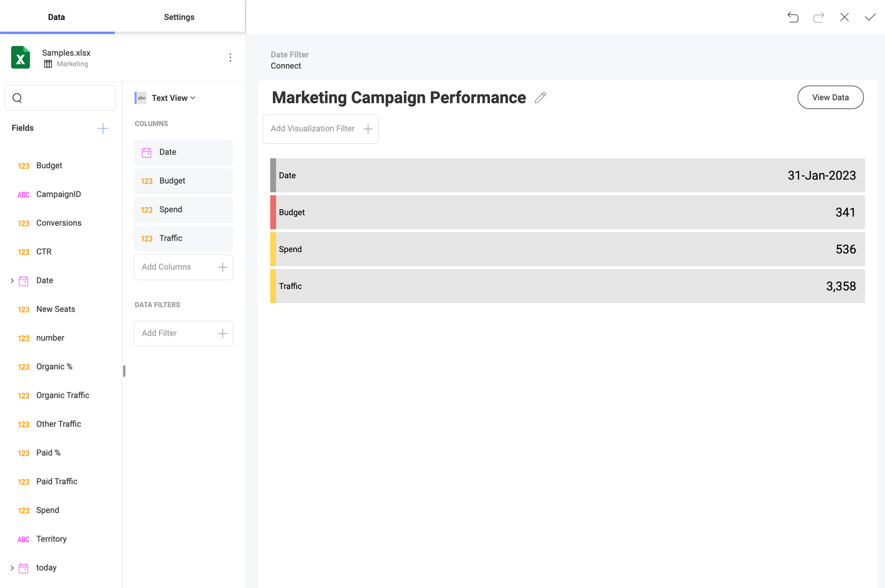Click calendar icon beside Date field
885x588 pixels.
[x=23, y=281]
